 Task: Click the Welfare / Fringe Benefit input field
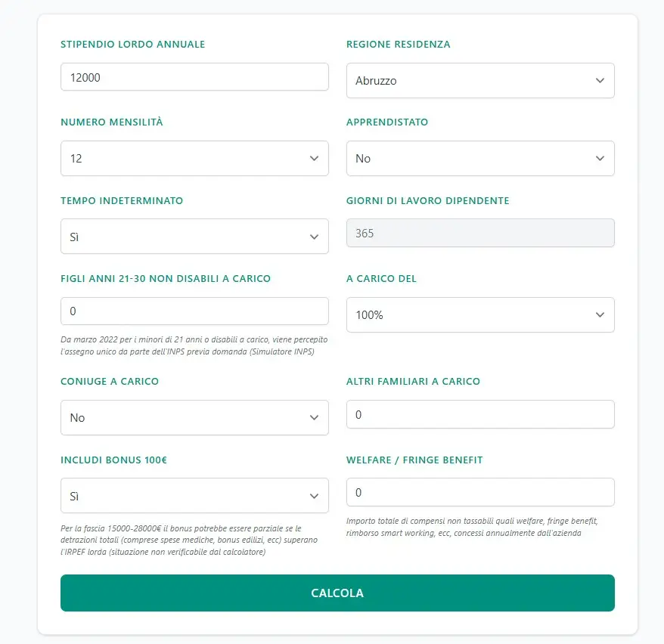click(479, 492)
